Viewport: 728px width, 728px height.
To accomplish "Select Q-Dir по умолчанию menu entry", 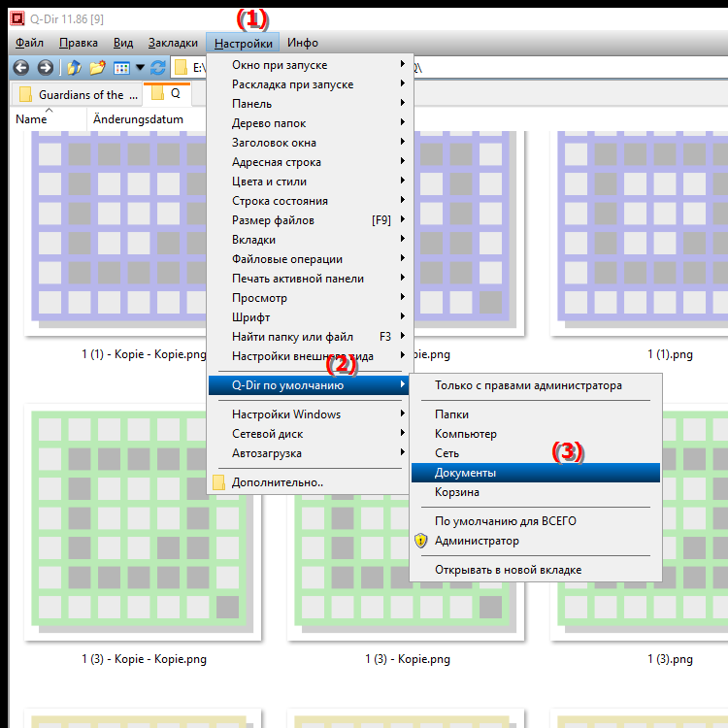I will 309,385.
